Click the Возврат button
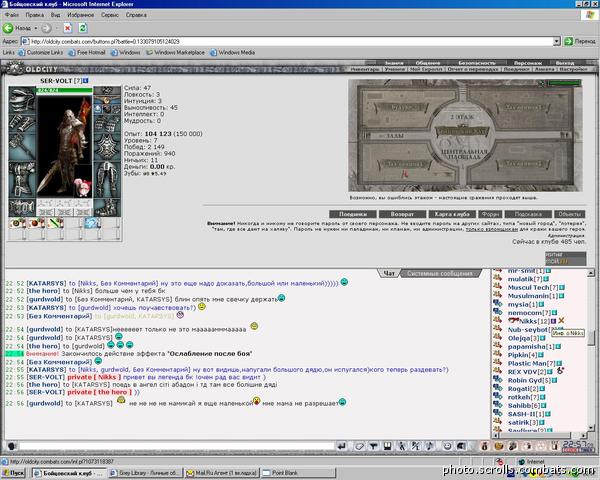 coord(402,214)
